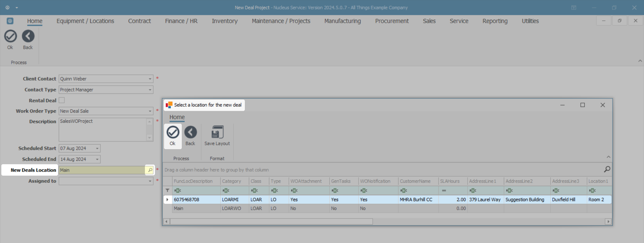Open Scheduled Start date picker dropdown
The height and width of the screenshot is (243, 644).
pos(97,148)
